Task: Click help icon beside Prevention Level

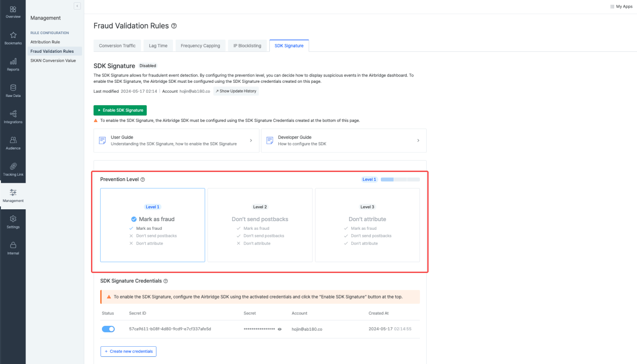Action: (x=142, y=180)
